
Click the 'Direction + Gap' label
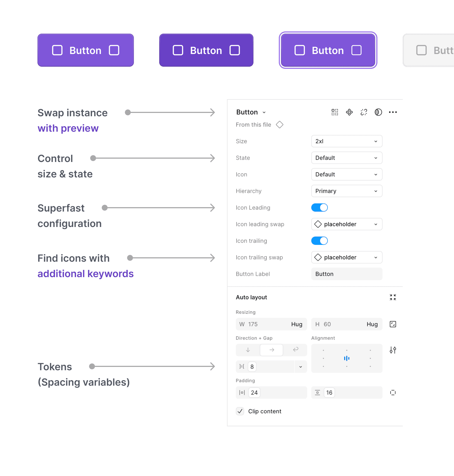254,338
